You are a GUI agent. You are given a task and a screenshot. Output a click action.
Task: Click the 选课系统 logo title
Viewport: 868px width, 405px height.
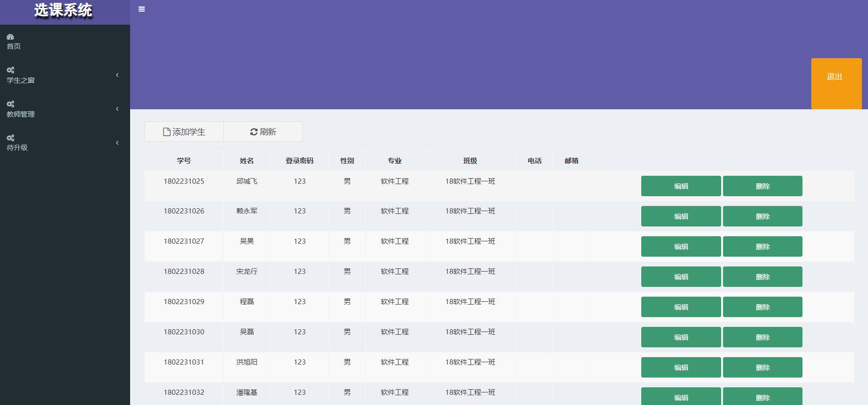pos(63,10)
